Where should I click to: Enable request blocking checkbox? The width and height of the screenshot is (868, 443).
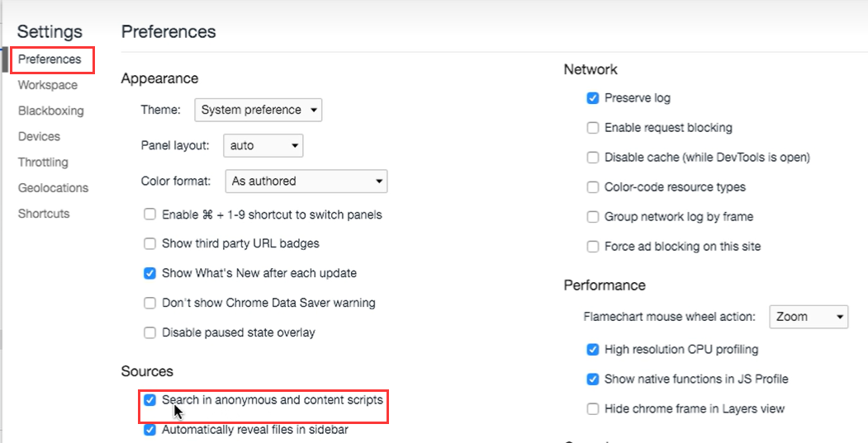click(593, 128)
